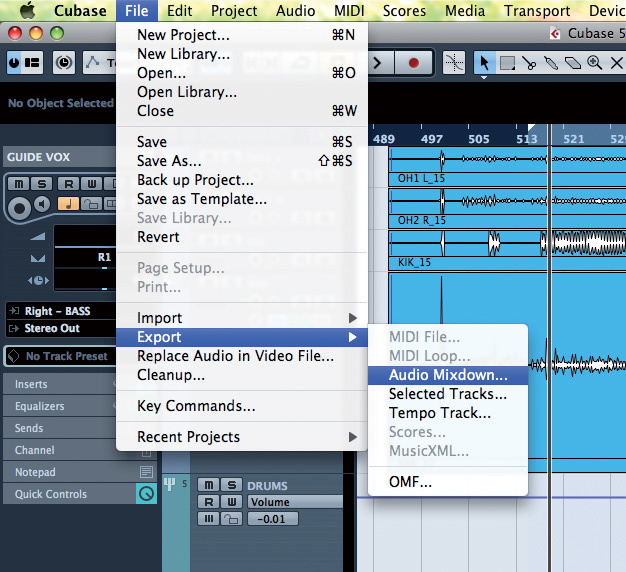This screenshot has height=572, width=626.
Task: Choose Save in File menu
Action: [x=242, y=142]
